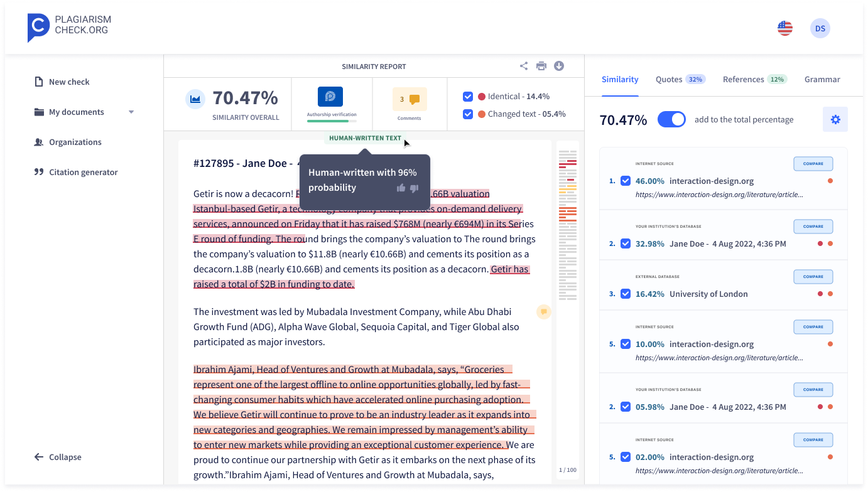The height and width of the screenshot is (492, 868).
Task: Open the Comments bubble with 3
Action: click(x=410, y=99)
